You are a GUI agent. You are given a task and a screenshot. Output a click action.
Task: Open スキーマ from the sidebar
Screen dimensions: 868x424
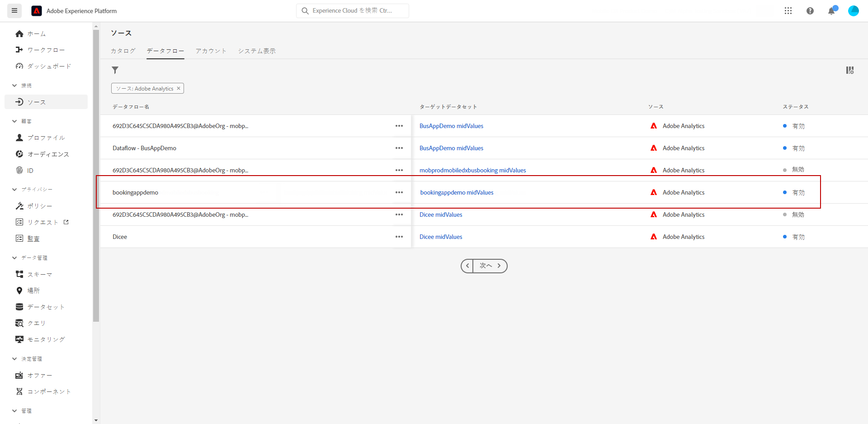(34, 274)
